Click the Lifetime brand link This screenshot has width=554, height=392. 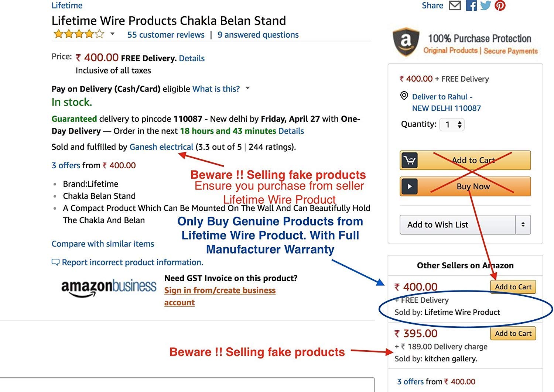[x=67, y=6]
